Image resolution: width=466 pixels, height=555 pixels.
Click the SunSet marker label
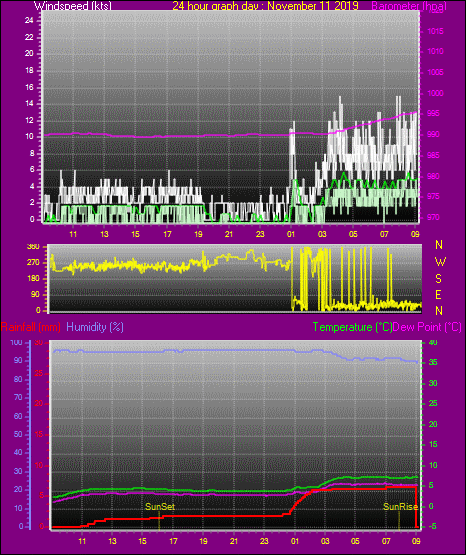[x=160, y=507]
